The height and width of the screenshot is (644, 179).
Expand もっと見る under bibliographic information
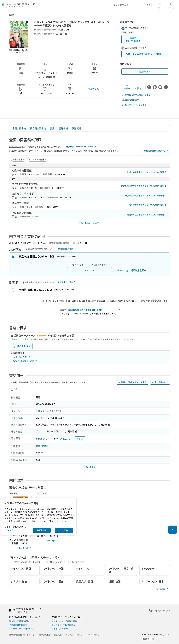tap(89, 467)
